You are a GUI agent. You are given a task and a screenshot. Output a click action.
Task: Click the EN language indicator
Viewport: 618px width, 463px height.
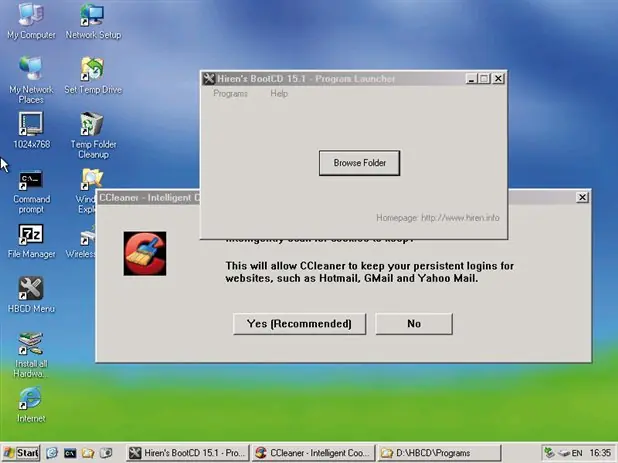(577, 453)
